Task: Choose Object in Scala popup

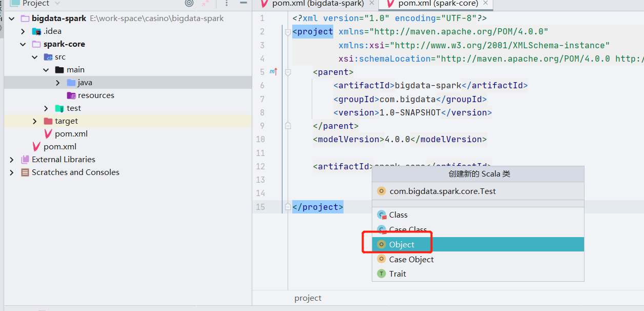Action: click(x=478, y=244)
